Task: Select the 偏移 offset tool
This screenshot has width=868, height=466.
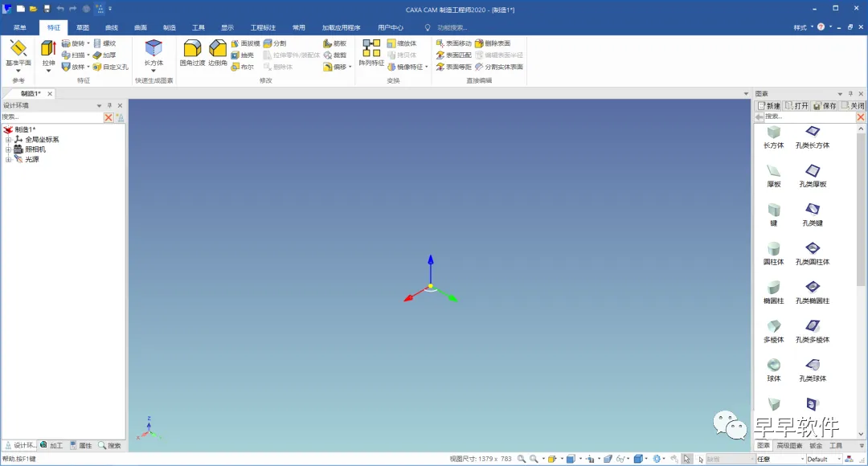Action: tap(335, 67)
